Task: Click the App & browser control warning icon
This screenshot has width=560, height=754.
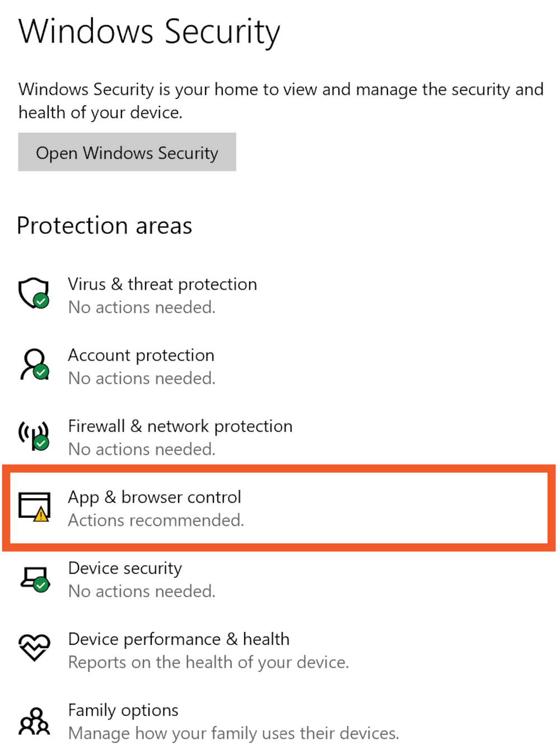Action: pyautogui.click(x=35, y=507)
